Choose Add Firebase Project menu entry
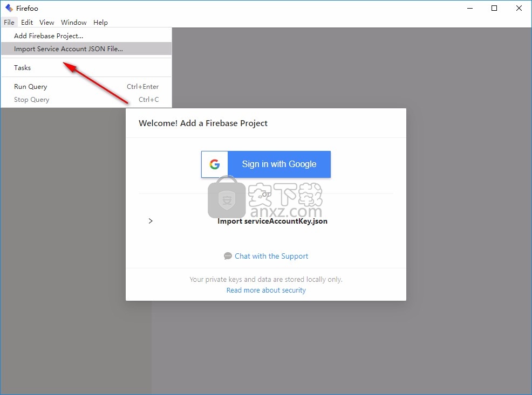This screenshot has width=532, height=395. pyautogui.click(x=86, y=36)
